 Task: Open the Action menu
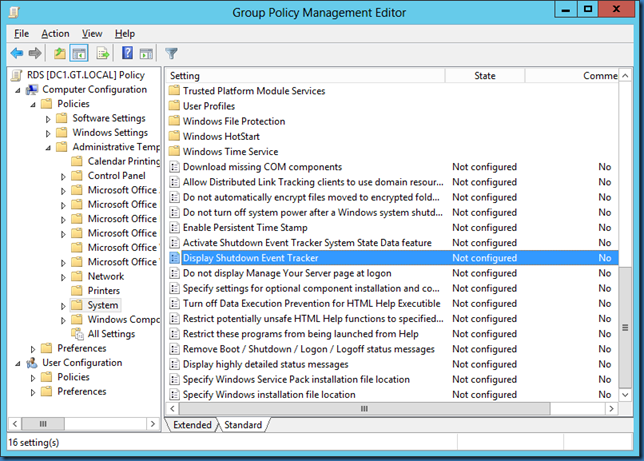pyautogui.click(x=55, y=33)
